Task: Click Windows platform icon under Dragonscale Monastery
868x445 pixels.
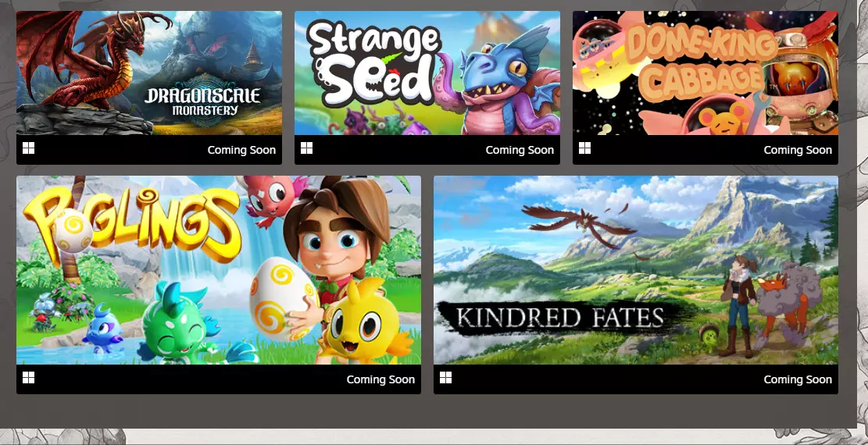Action: pos(29,148)
